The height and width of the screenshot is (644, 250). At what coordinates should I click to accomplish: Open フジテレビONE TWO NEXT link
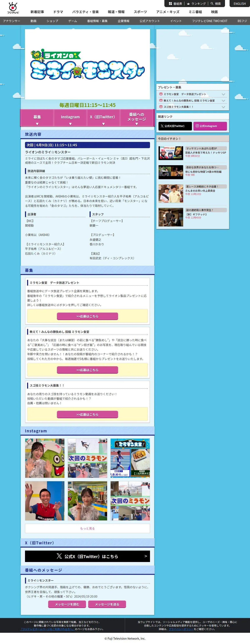click(x=210, y=21)
